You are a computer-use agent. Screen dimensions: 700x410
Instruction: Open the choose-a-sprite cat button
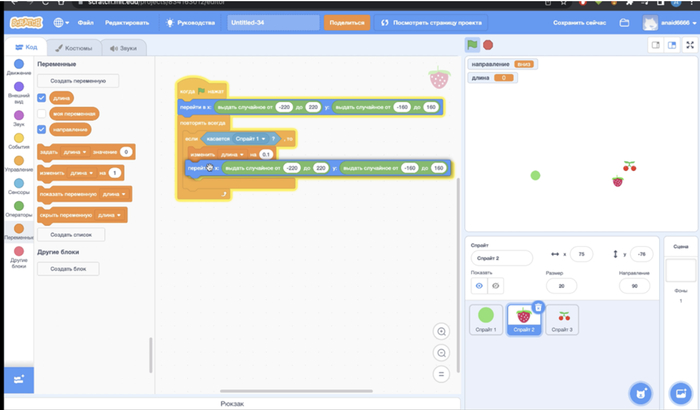click(x=639, y=390)
